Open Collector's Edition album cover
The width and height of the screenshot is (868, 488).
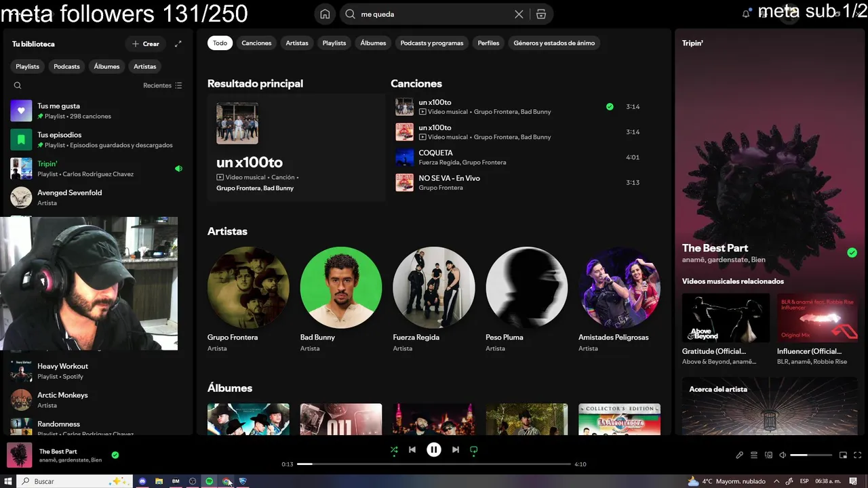point(619,420)
